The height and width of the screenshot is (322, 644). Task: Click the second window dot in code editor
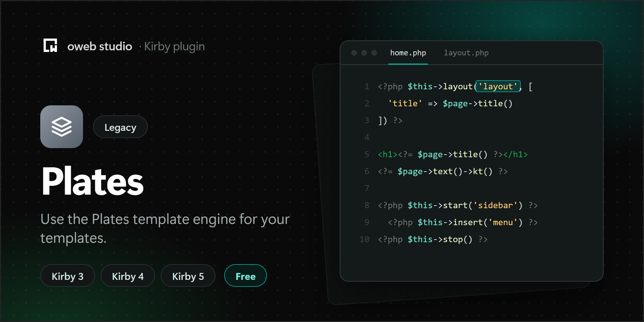(364, 53)
